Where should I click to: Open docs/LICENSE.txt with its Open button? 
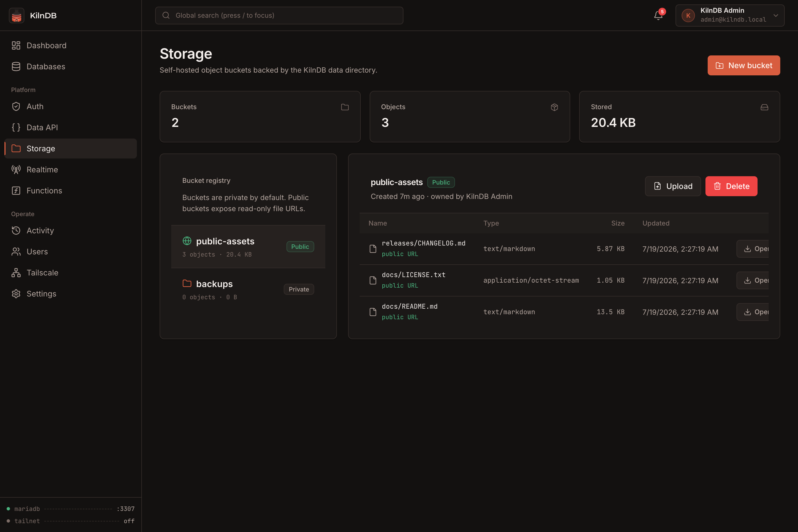[753, 280]
